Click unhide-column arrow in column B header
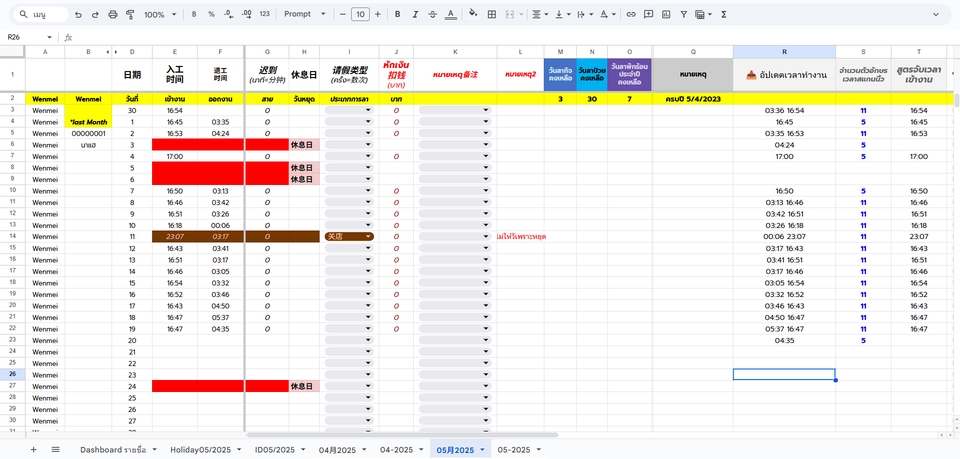 (108, 52)
